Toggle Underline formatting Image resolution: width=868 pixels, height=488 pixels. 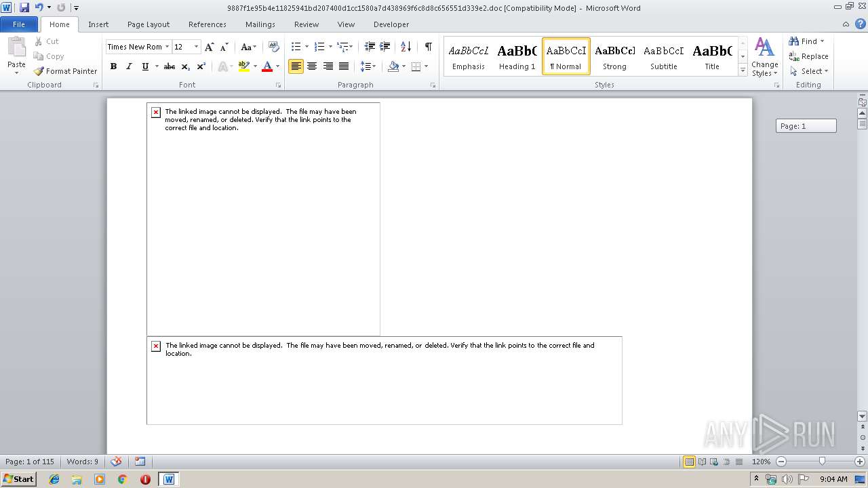pyautogui.click(x=145, y=66)
